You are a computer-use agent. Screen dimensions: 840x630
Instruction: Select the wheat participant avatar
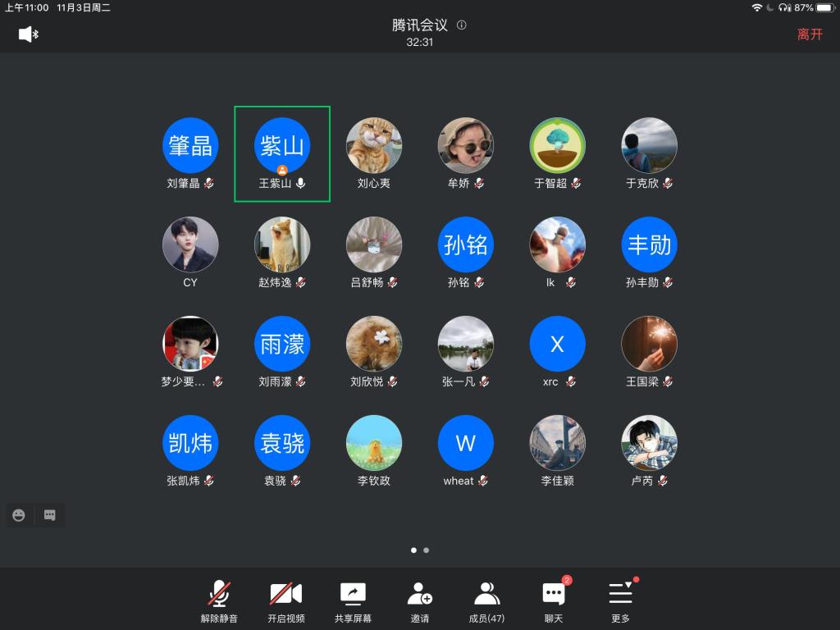[x=466, y=443]
